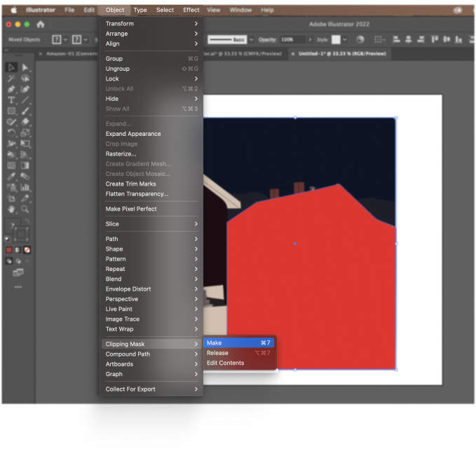Expand the Opacity value arrow
Image resolution: width=476 pixels, height=472 pixels.
pos(310,40)
